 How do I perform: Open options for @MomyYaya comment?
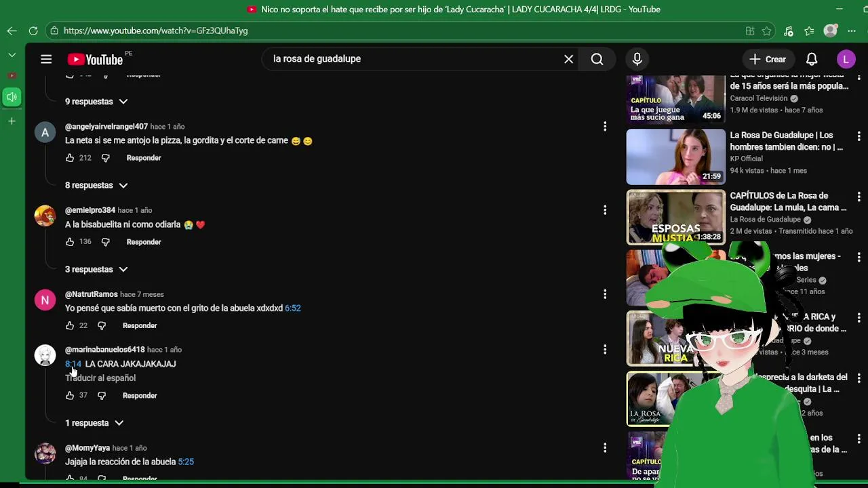point(605,448)
